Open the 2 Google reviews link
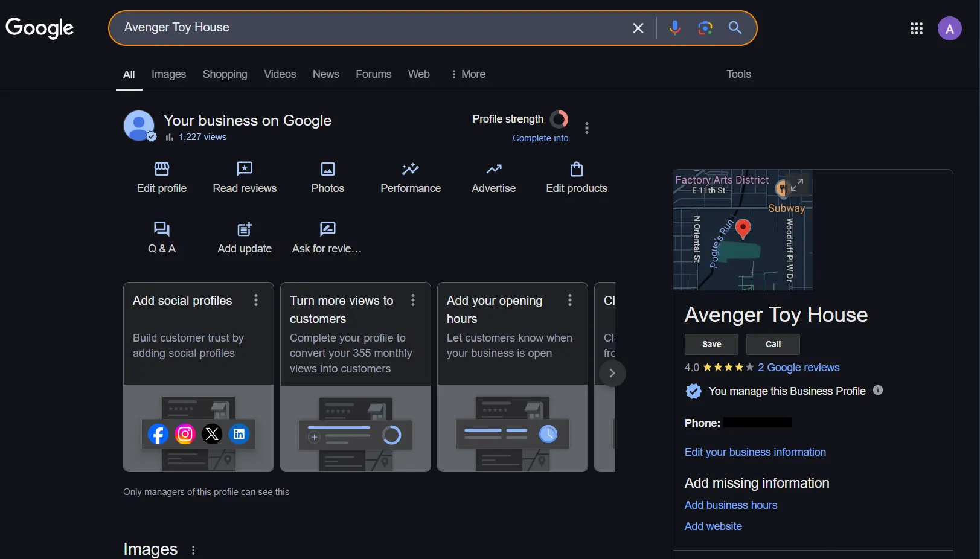980x559 pixels. tap(798, 368)
